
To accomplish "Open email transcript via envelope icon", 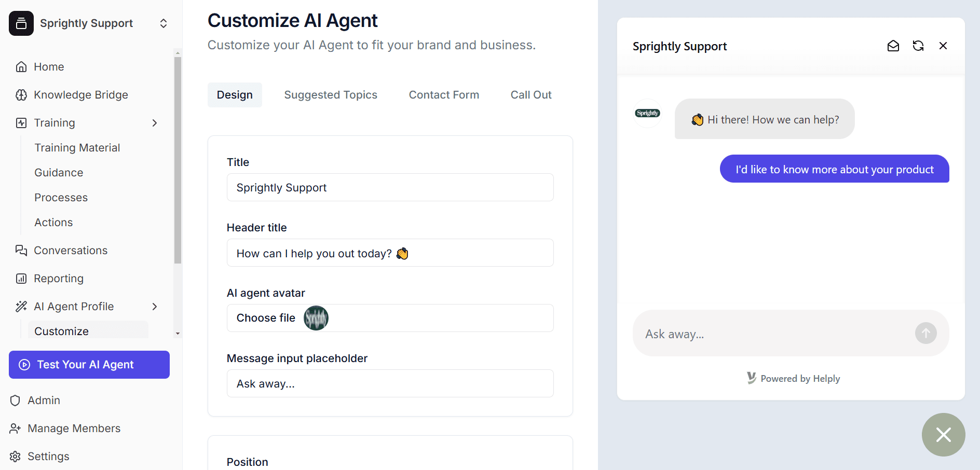I will coord(893,46).
